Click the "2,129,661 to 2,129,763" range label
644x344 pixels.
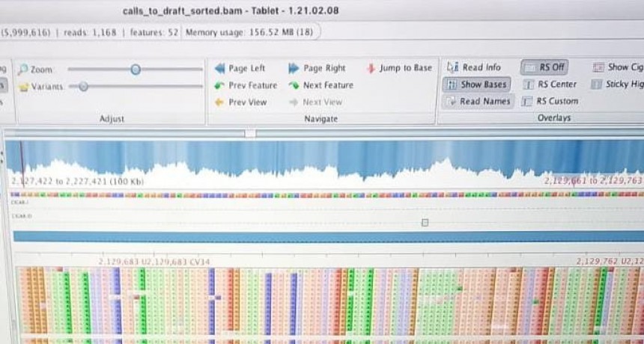(592, 181)
